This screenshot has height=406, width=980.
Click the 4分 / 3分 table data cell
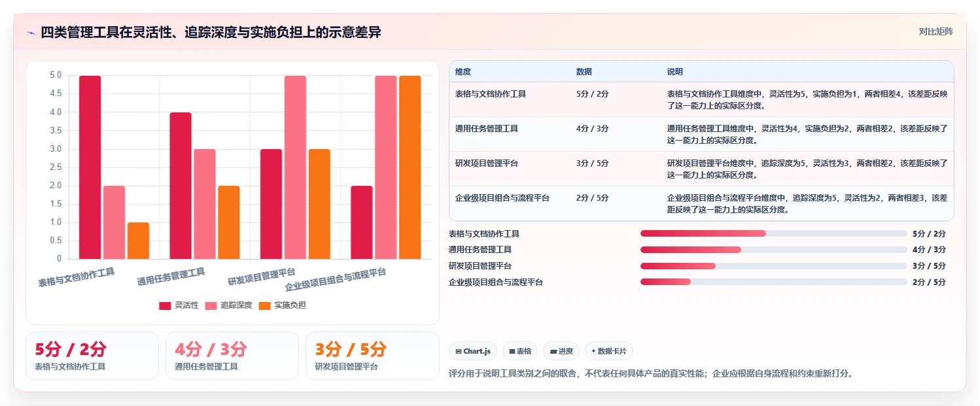(593, 128)
